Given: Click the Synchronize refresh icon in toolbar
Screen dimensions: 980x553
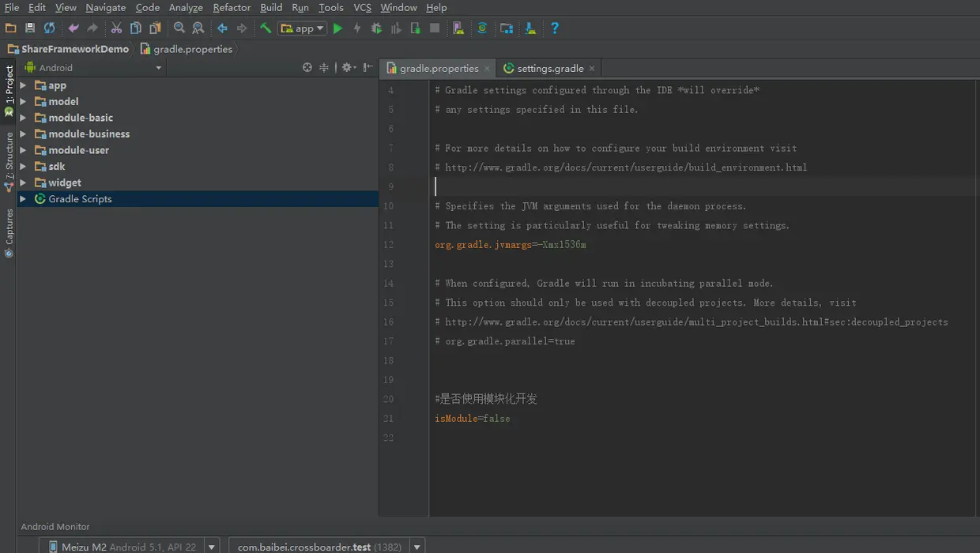Looking at the screenshot, I should (49, 28).
